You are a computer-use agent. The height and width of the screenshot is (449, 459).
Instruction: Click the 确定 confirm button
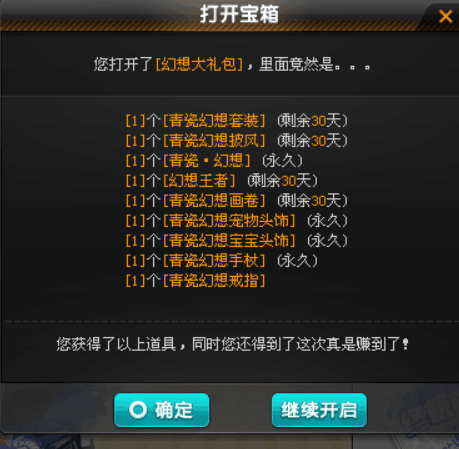click(162, 410)
